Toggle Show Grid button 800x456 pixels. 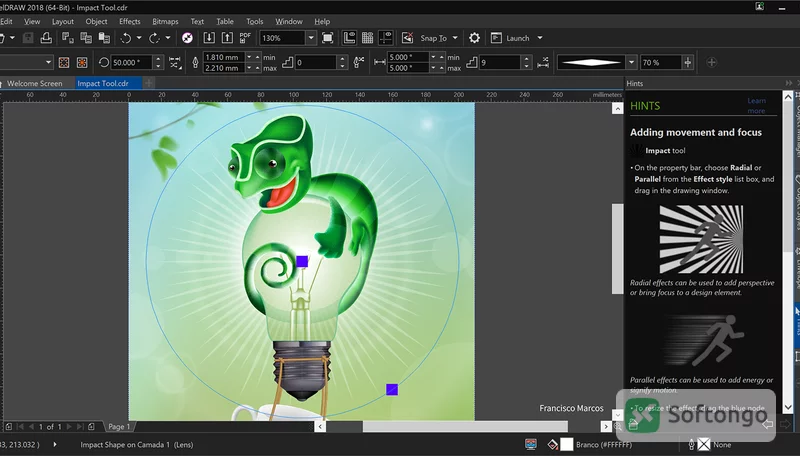pyautogui.click(x=367, y=38)
